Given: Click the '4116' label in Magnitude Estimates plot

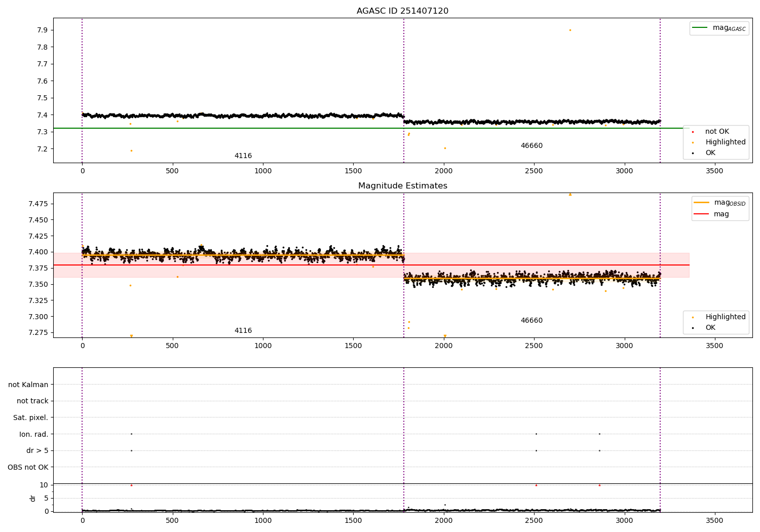Looking at the screenshot, I should click(243, 331).
